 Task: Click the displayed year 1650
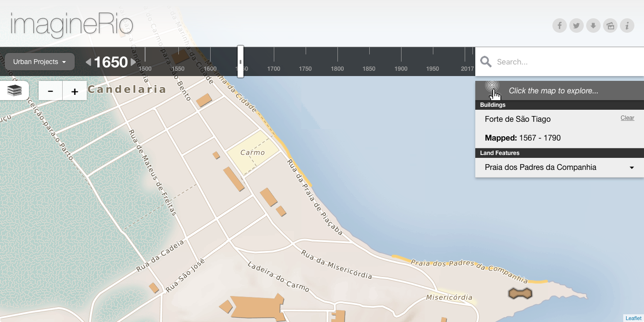pos(111,62)
